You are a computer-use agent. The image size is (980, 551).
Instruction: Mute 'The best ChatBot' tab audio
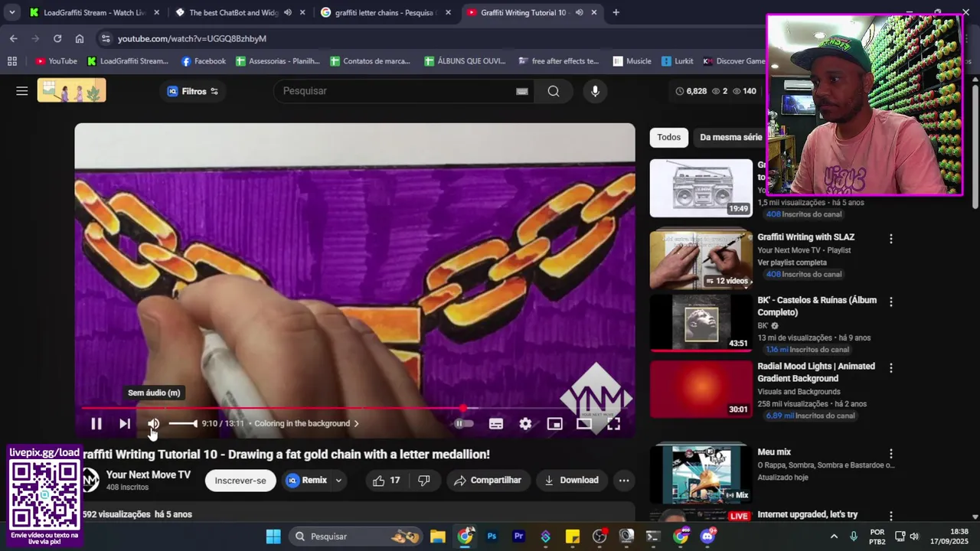tap(288, 12)
